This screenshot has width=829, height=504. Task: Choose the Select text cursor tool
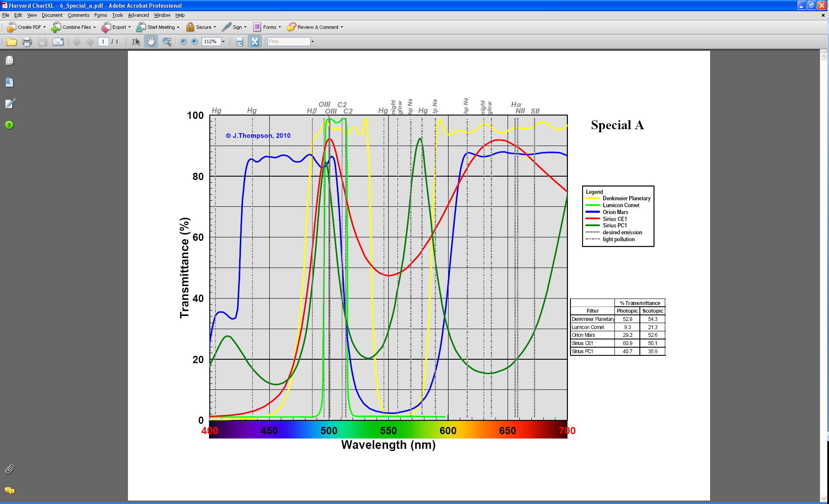pos(136,42)
